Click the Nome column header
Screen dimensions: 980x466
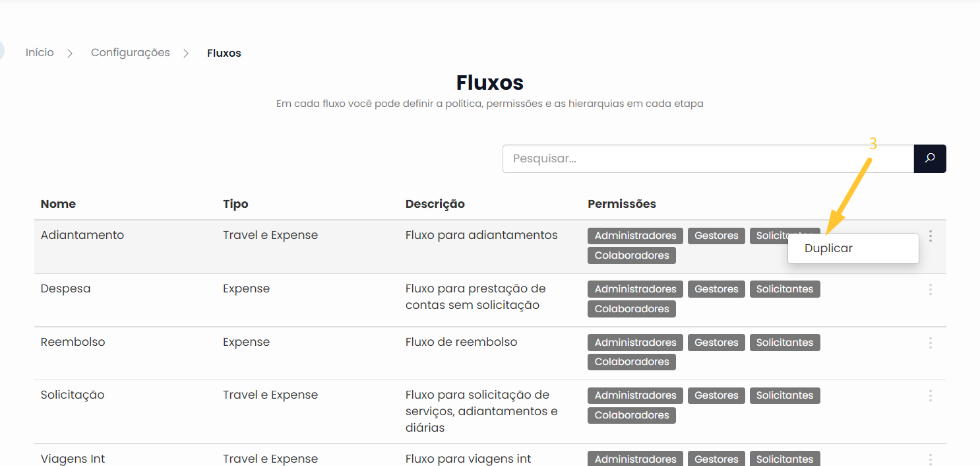tap(58, 204)
